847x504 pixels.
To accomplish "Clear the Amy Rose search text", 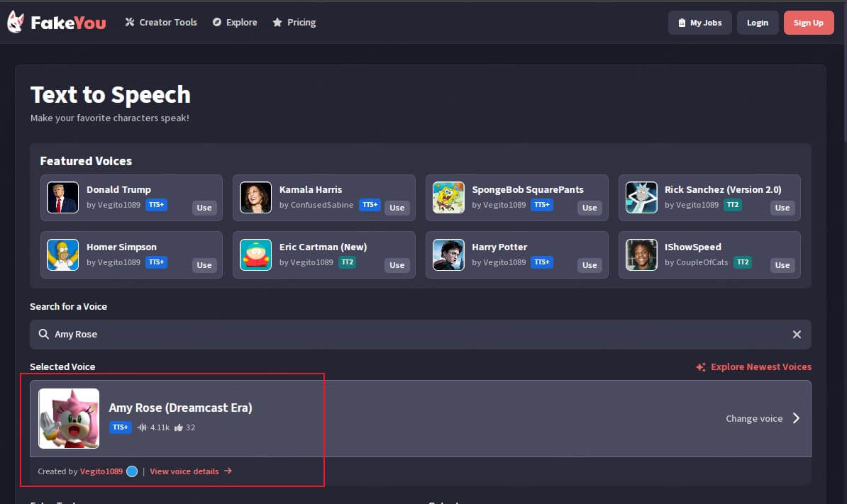I will (797, 335).
